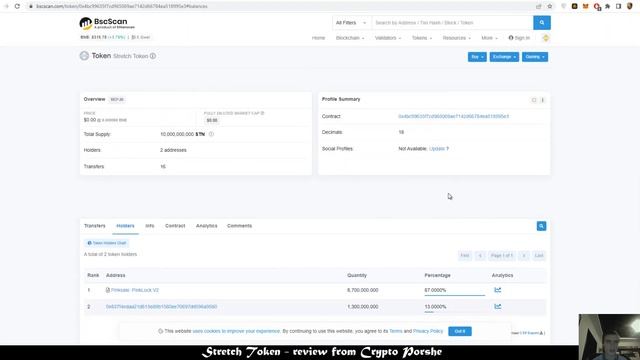This screenshot has width=640, height=360.
Task: Click the 8,700,000,000 quantity cell
Action: pos(362,290)
